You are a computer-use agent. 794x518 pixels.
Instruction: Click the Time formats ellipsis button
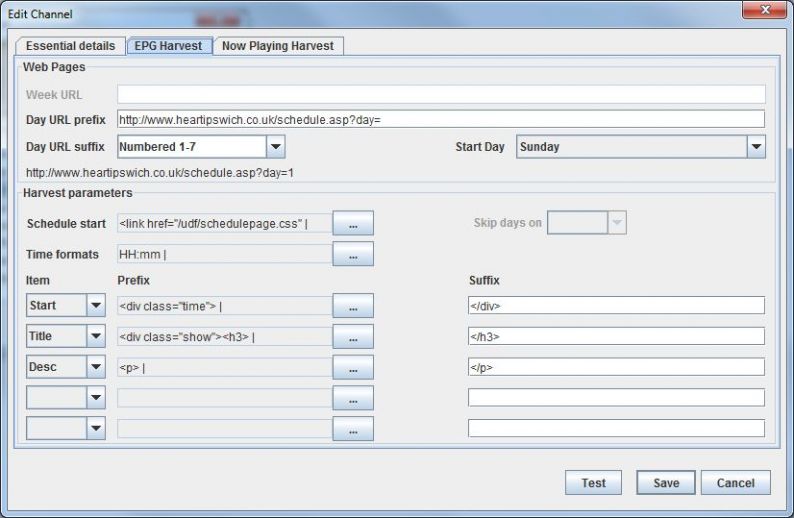pos(353,255)
